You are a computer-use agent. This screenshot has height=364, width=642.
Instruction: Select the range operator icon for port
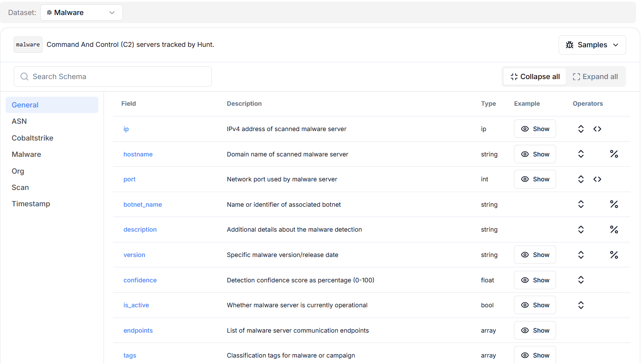tap(597, 179)
